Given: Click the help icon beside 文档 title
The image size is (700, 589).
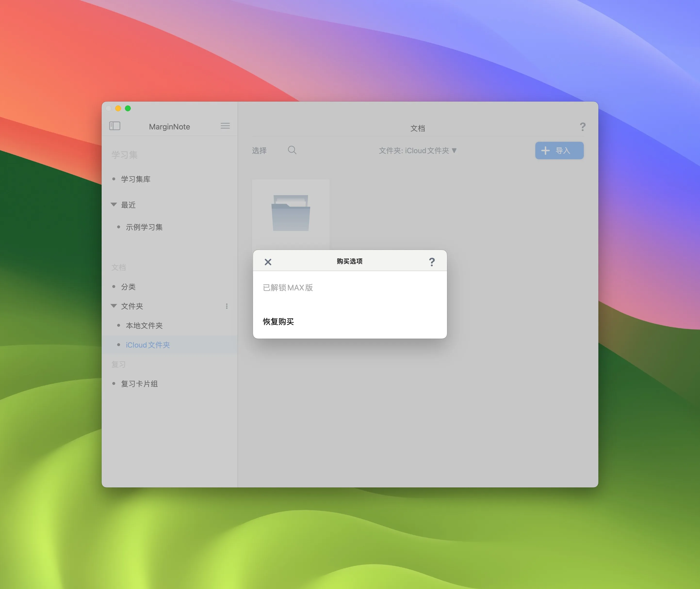Looking at the screenshot, I should [x=582, y=127].
